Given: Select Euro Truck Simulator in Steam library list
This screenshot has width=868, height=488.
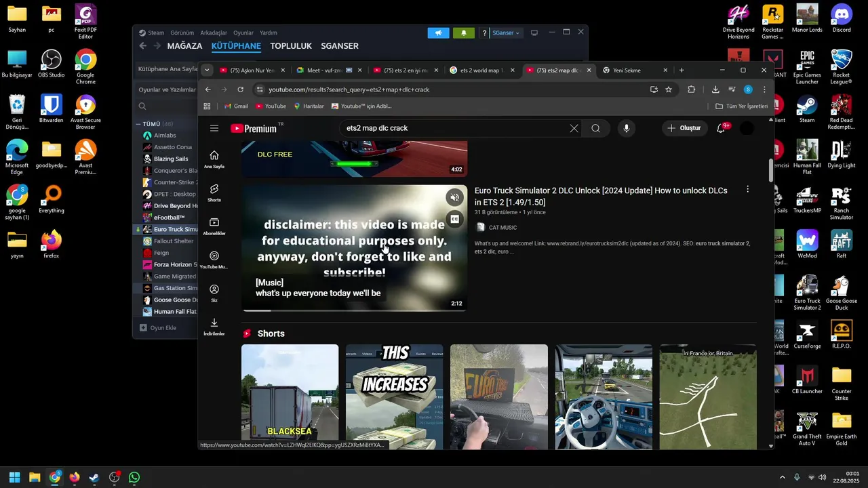Looking at the screenshot, I should pos(170,229).
